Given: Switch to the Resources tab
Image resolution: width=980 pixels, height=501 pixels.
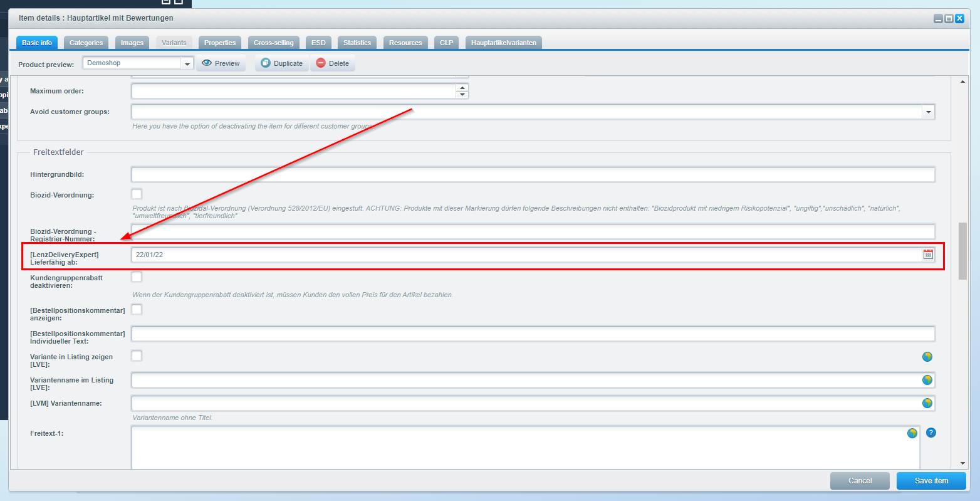Looking at the screenshot, I should (405, 43).
